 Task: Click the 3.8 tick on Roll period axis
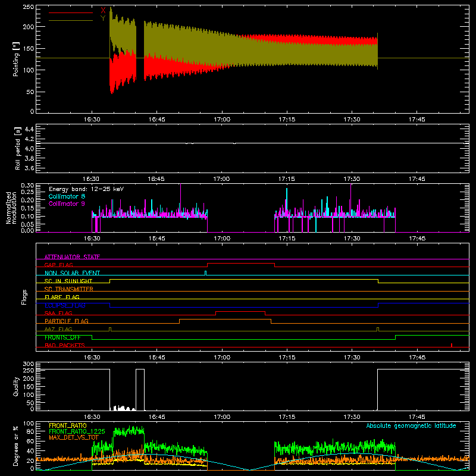29,158
